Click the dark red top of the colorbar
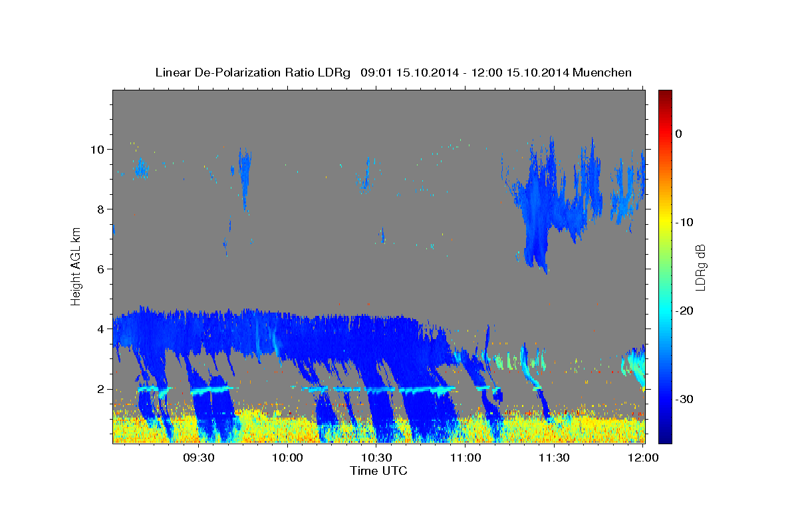This screenshot has height=532, width=798. pos(665,94)
